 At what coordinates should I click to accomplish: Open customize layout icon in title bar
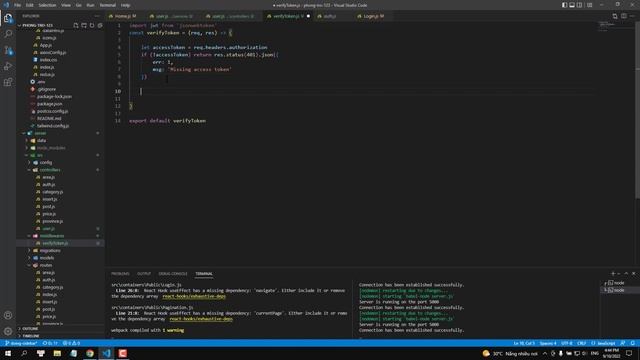point(590,5)
